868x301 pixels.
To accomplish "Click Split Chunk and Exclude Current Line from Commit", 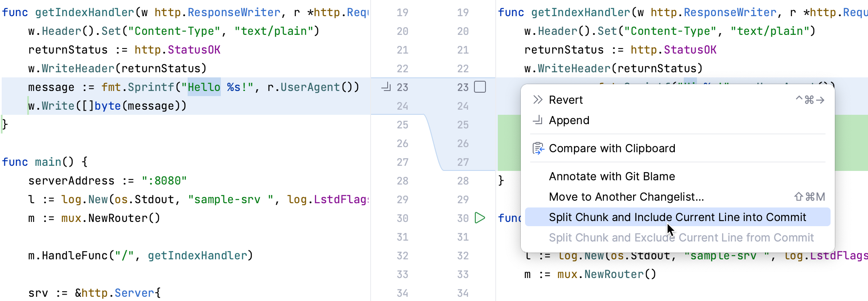I will (681, 238).
